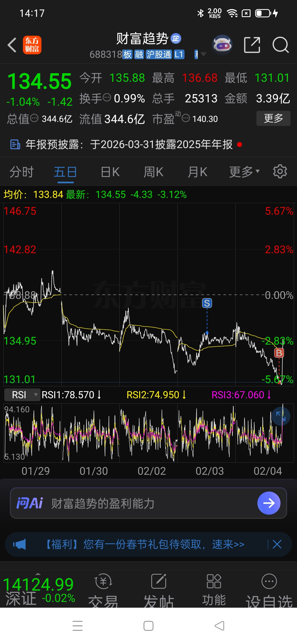297x644 pixels.
Task: Switch to the 月K tab
Action: [197, 172]
